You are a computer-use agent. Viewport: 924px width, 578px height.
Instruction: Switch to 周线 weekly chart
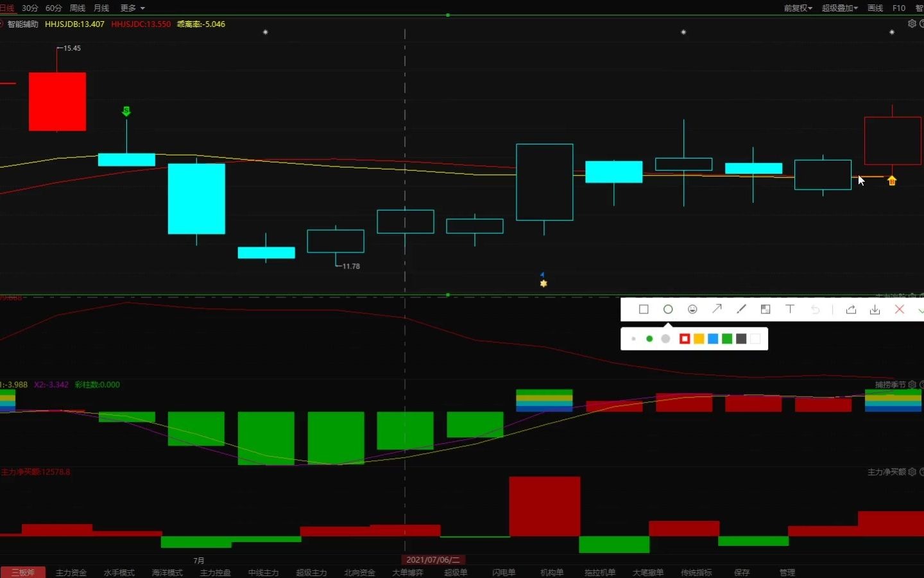(x=78, y=8)
